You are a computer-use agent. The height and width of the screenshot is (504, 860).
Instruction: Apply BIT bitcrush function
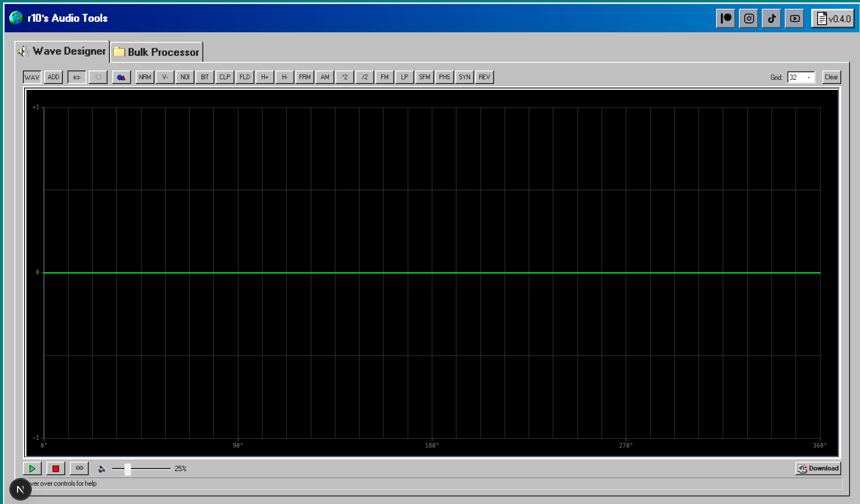(205, 77)
